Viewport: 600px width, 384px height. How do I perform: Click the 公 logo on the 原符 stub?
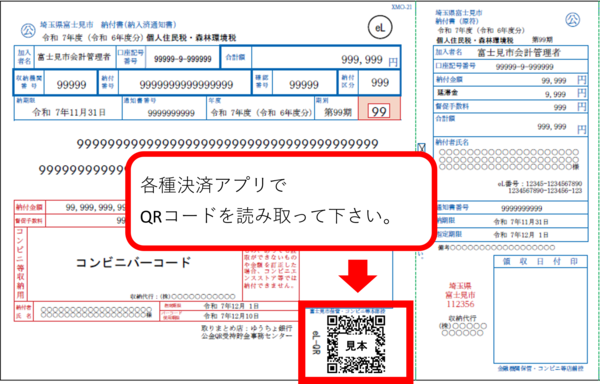(x=573, y=20)
